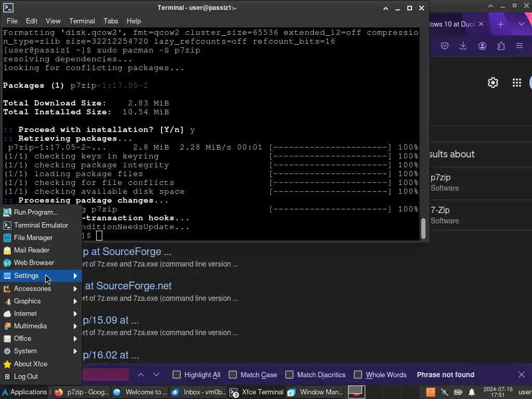Expand the Internet submenu
The image size is (532, 399).
[x=41, y=314]
